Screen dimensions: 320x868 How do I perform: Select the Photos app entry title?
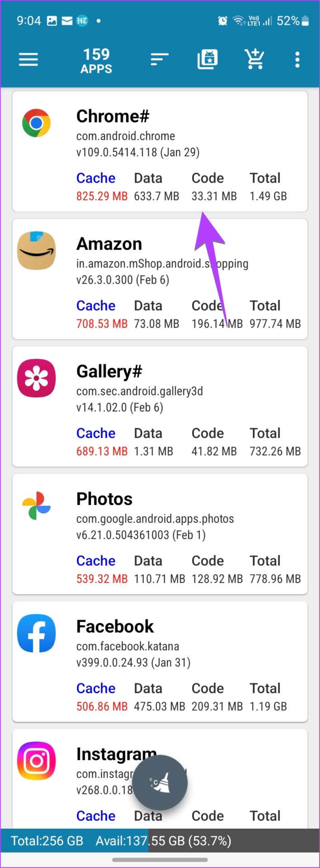(104, 499)
